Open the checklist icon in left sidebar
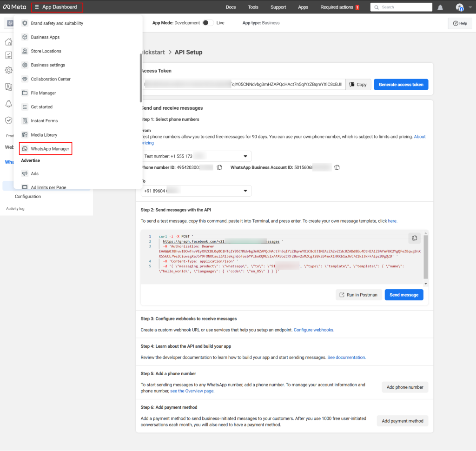Screen dimensions: 476x451 pos(9,55)
